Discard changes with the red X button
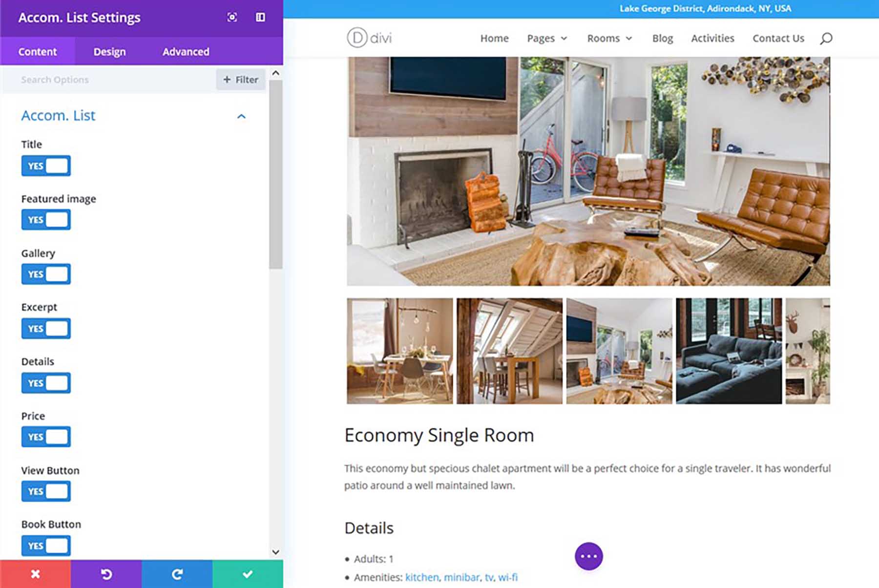Screen dimensions: 879x588 pos(36,575)
